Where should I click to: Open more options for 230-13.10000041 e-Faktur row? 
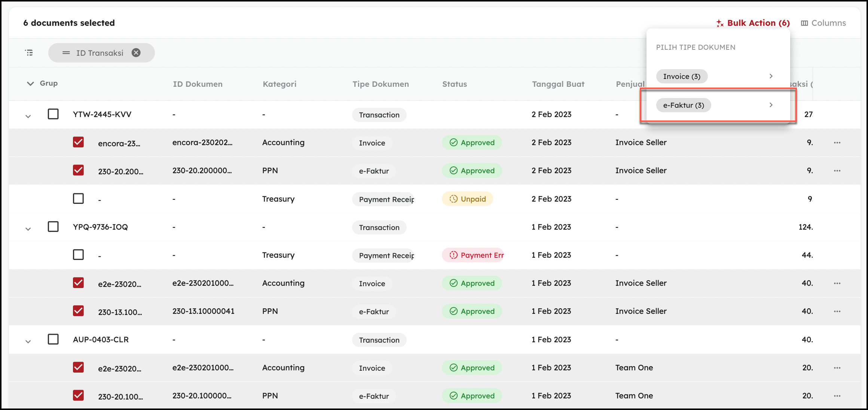(x=837, y=311)
